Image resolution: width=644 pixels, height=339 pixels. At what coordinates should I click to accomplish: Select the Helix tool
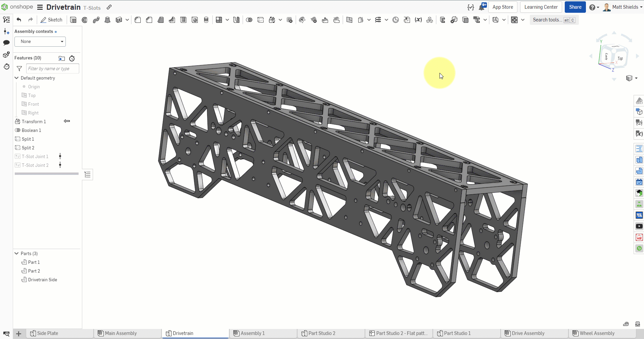(x=379, y=20)
